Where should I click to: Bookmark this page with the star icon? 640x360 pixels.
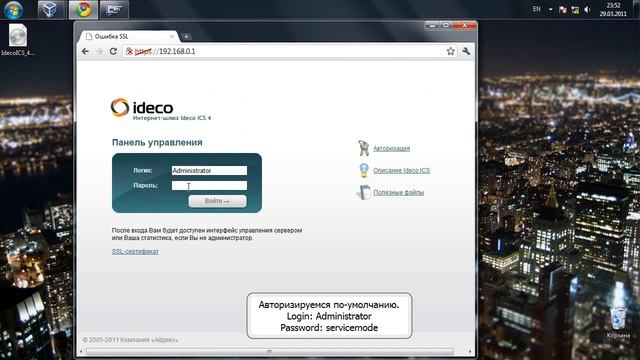450,51
